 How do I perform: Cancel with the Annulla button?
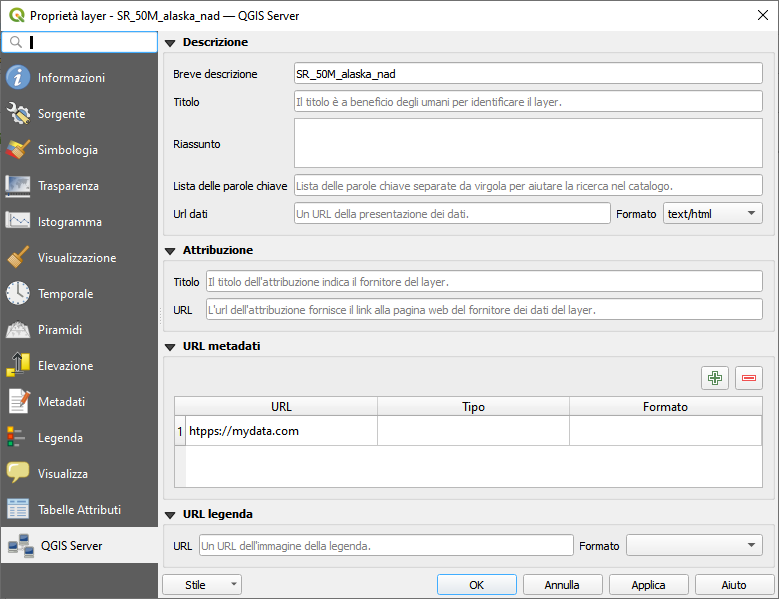(x=562, y=585)
